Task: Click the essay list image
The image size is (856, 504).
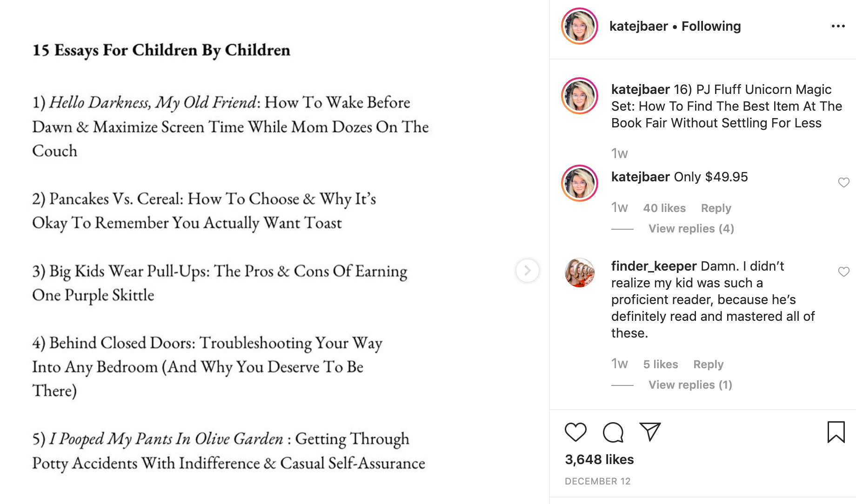Action: tap(274, 252)
